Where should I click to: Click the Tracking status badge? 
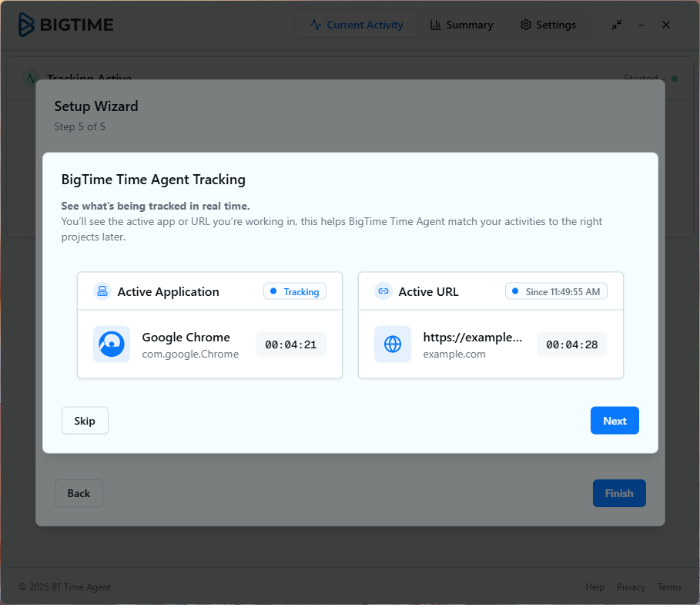point(295,291)
